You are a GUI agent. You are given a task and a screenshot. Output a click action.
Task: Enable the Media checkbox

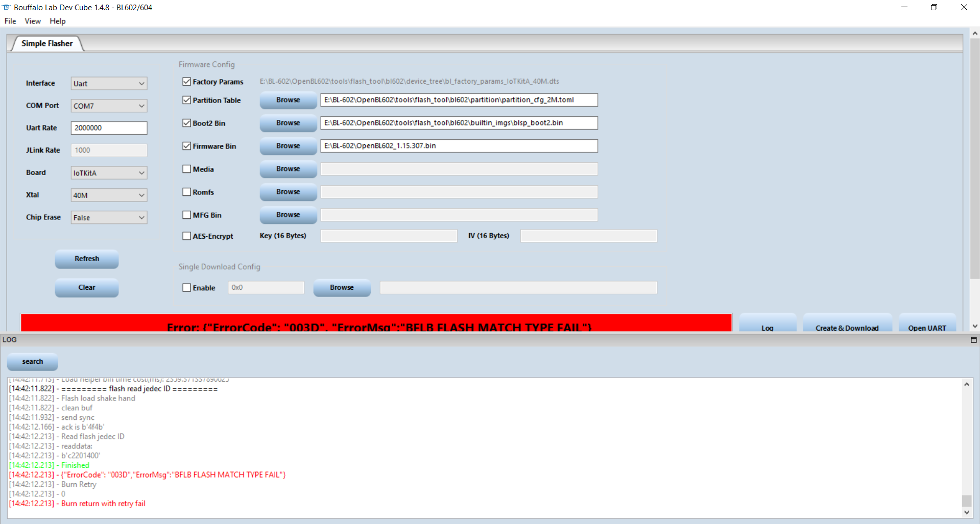187,169
